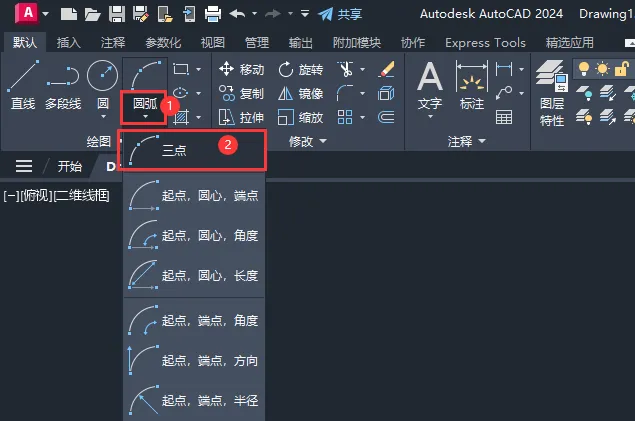Select the trim scissors tool
This screenshot has width=635, height=421.
[346, 69]
